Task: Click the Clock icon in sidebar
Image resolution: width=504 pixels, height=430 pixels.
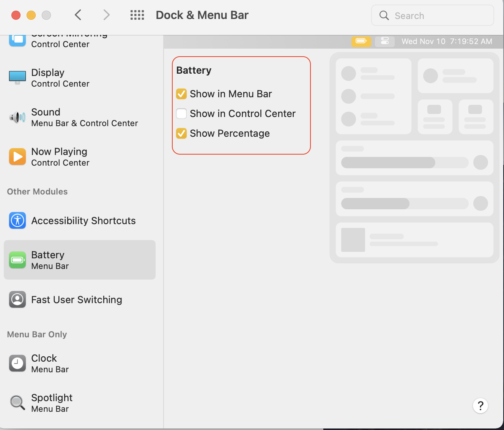Action: [x=17, y=363]
